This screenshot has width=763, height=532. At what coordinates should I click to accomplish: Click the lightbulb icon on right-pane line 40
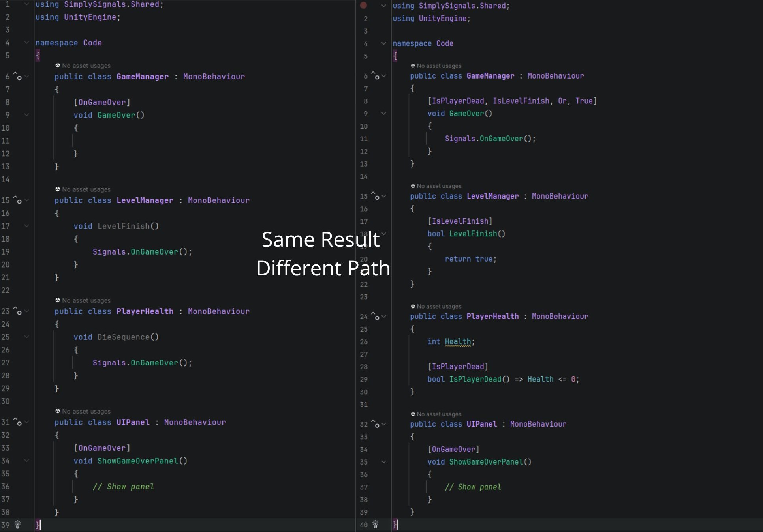point(375,524)
